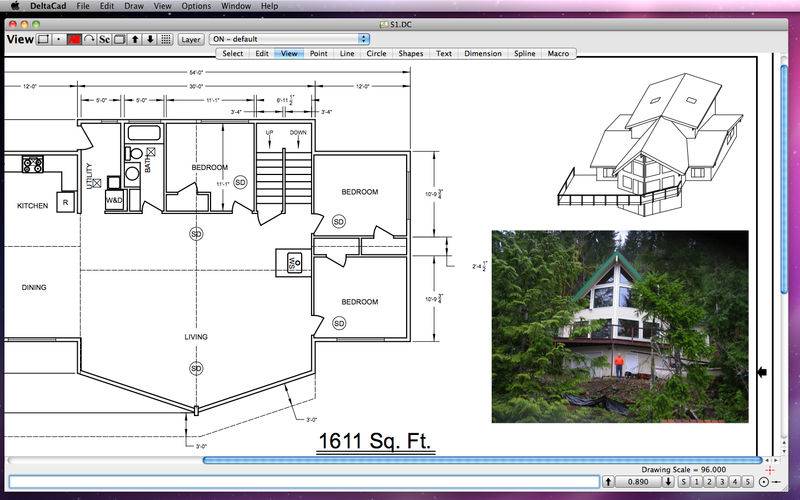Switch to the Circle tab
Viewport: 800px width, 500px height.
click(377, 54)
